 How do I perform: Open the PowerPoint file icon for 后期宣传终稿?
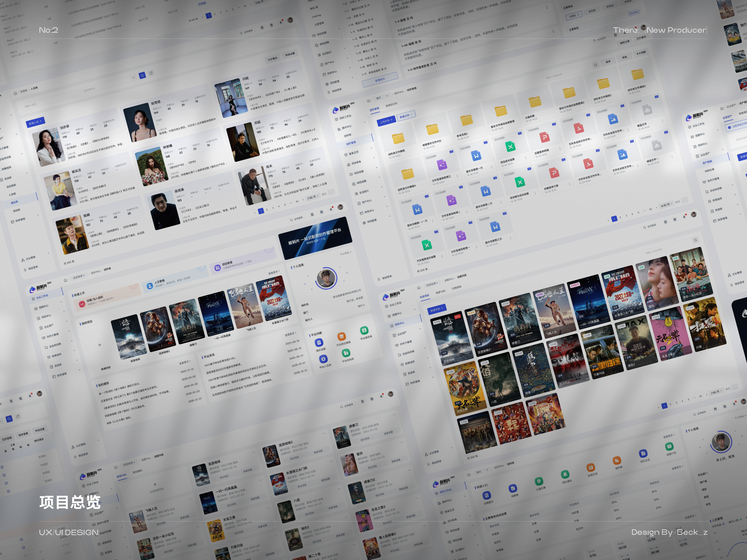click(x=544, y=137)
